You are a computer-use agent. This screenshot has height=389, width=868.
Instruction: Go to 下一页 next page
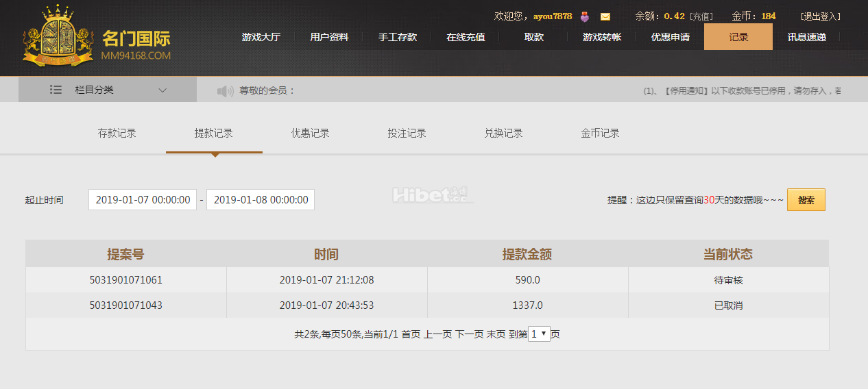click(469, 334)
